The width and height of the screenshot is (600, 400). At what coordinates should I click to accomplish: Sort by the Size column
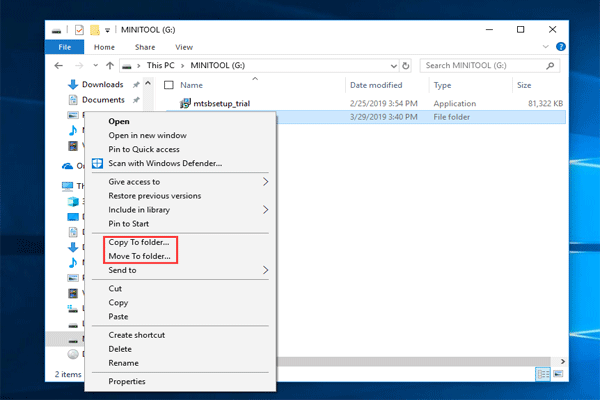tap(524, 85)
